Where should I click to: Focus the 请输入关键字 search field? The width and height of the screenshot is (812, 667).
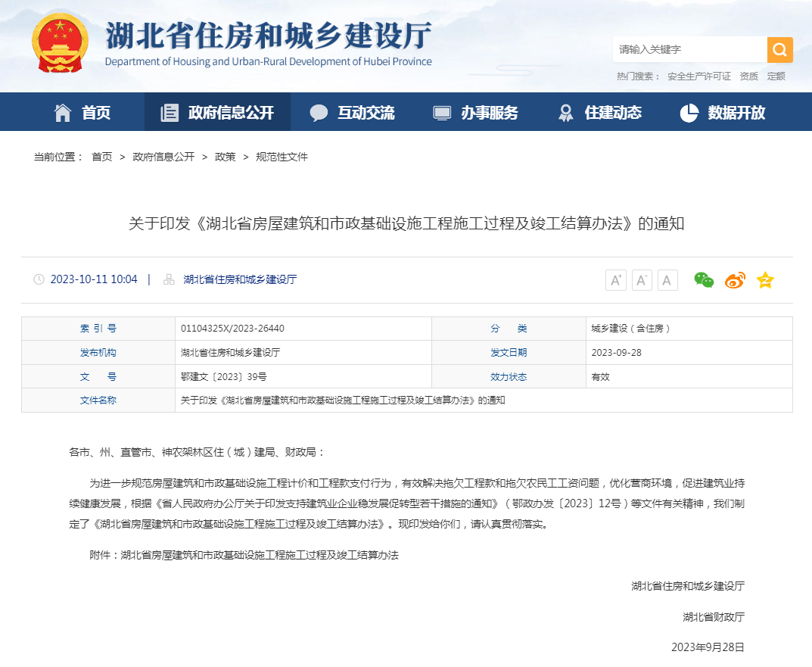[x=690, y=49]
